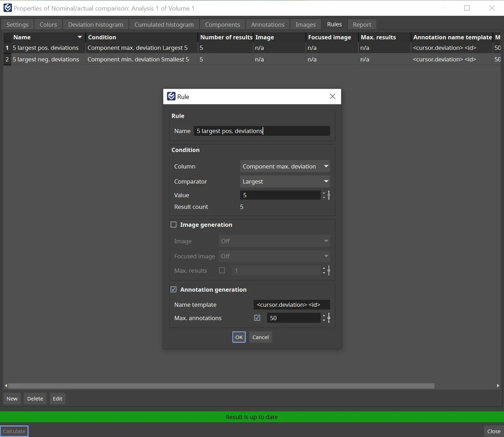Click the Max. annotations stepper arrows
The width and height of the screenshot is (504, 437).
[x=324, y=318]
